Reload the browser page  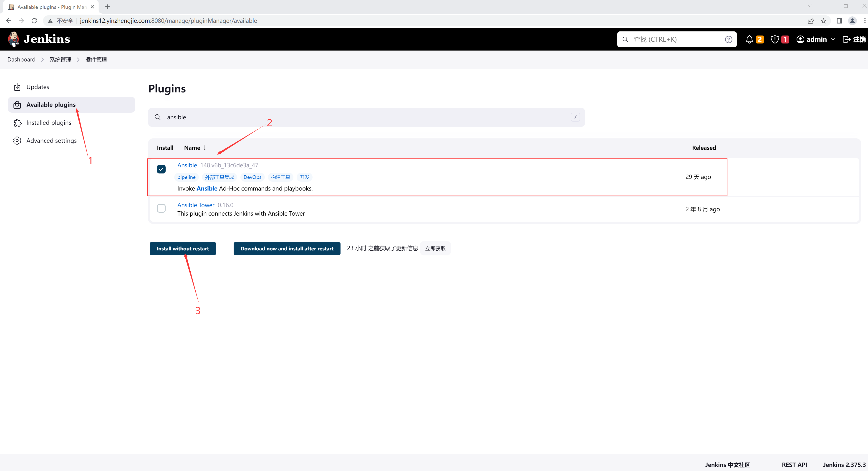34,20
